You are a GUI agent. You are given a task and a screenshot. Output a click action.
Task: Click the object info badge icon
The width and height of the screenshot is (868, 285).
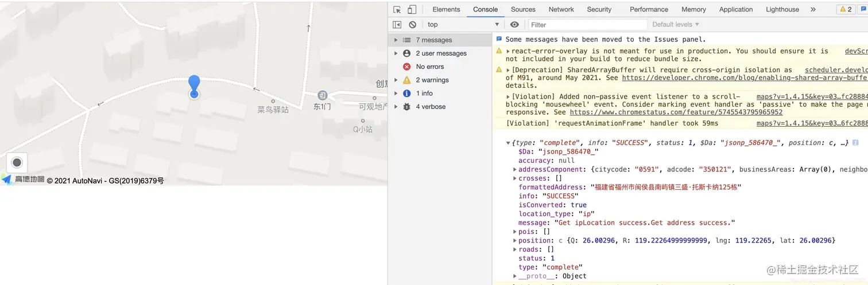coord(855,142)
